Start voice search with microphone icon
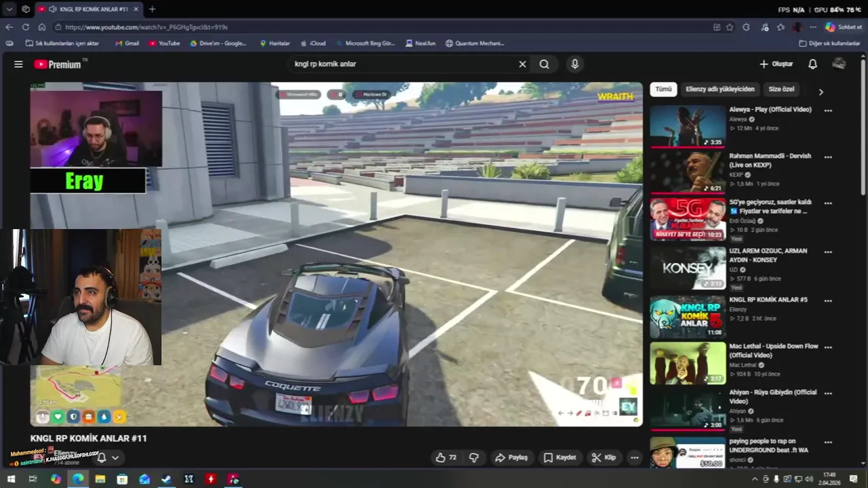 pyautogui.click(x=575, y=64)
